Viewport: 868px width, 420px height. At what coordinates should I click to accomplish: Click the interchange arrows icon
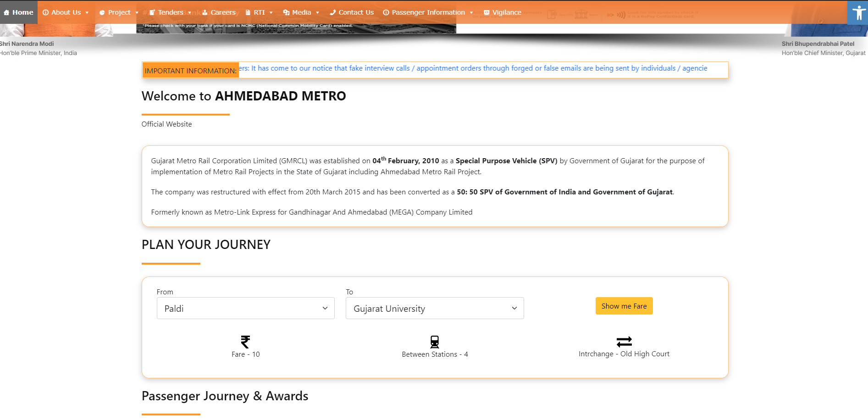(x=624, y=342)
